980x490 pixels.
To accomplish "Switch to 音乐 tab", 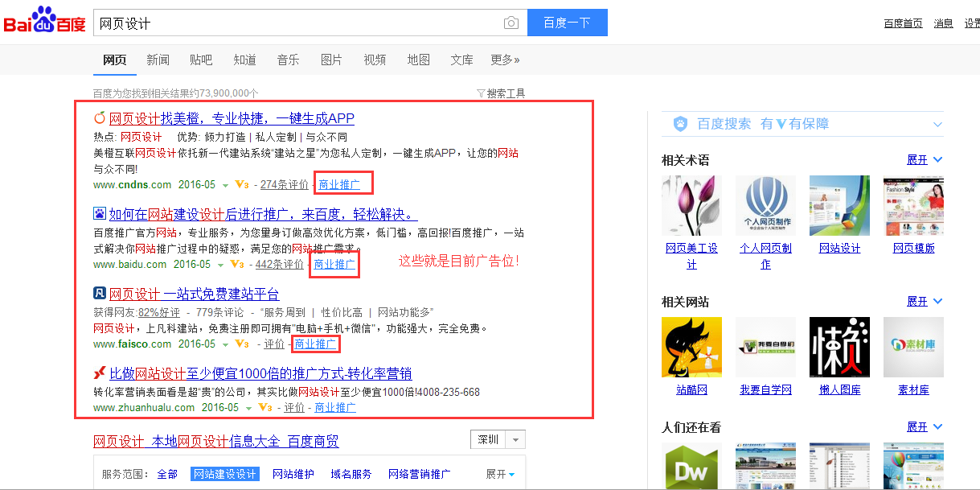I will (288, 60).
